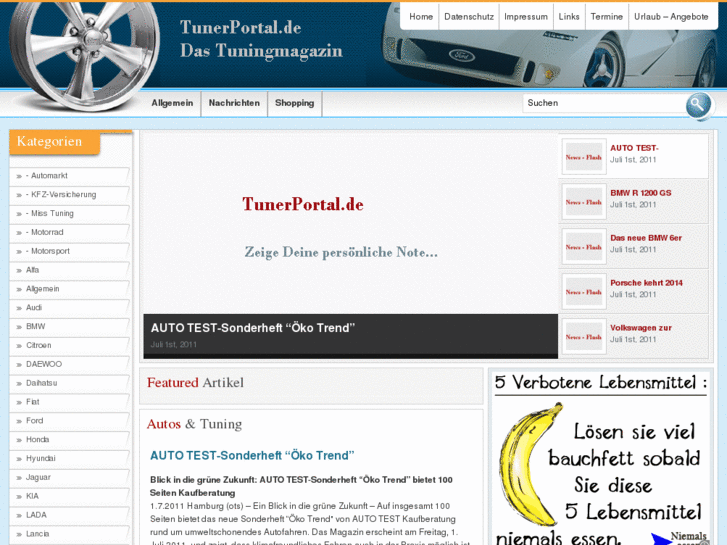Screen dimensions: 727x545
Task: Open the Termine page
Action: pos(606,17)
